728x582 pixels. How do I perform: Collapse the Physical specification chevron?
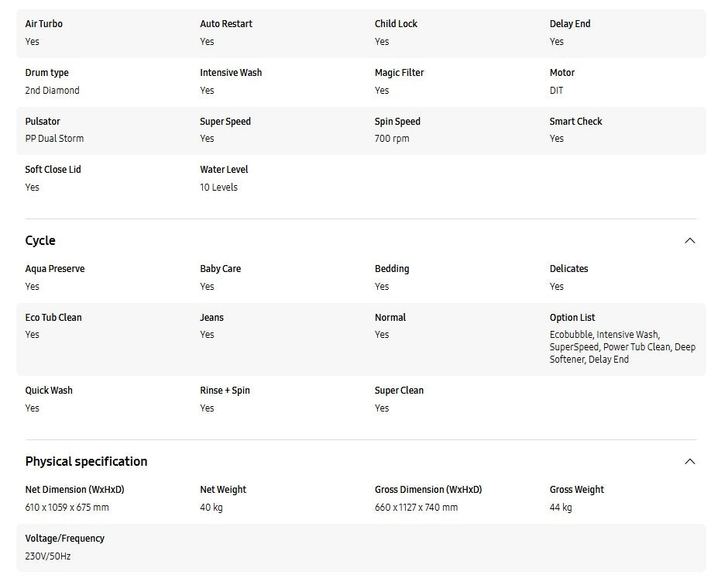tap(689, 462)
